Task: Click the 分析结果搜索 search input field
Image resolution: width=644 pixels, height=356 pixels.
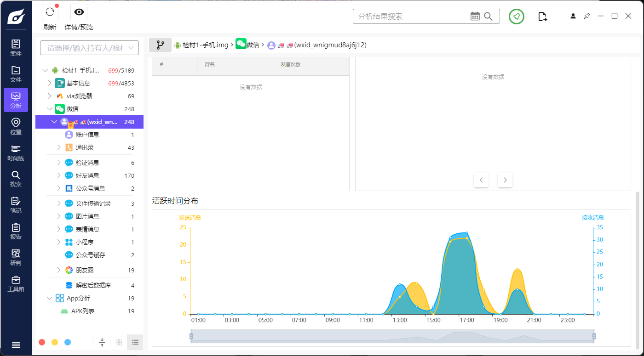Action: (412, 17)
